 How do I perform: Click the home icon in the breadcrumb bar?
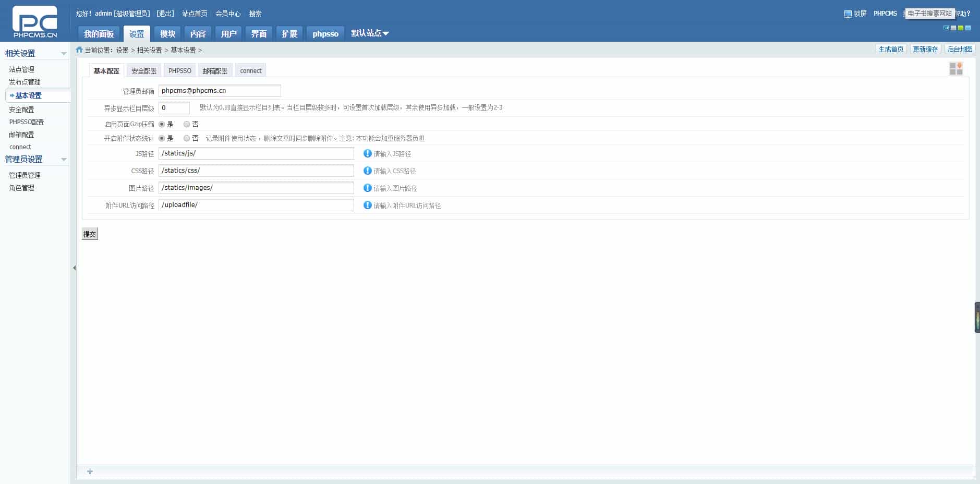coord(79,50)
